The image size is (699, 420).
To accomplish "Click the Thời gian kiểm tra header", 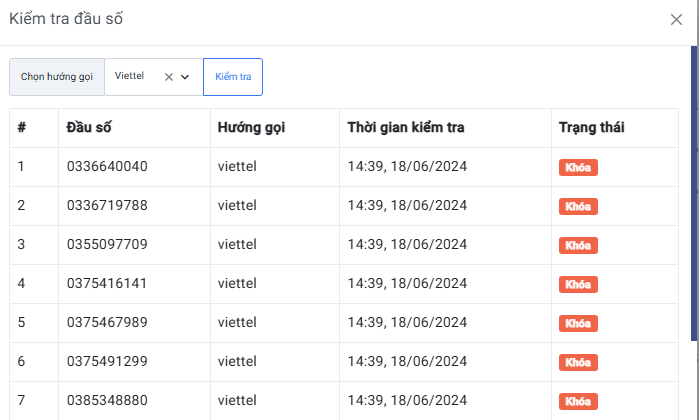I will click(x=405, y=128).
